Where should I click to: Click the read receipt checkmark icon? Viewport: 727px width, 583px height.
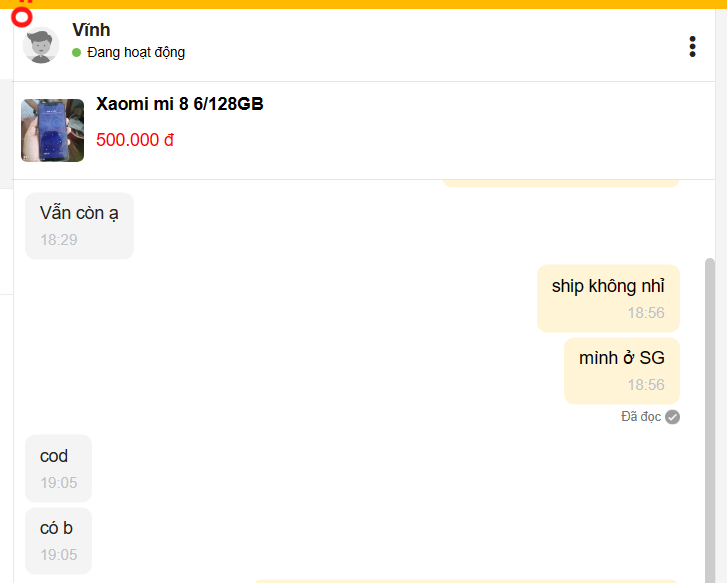(673, 417)
